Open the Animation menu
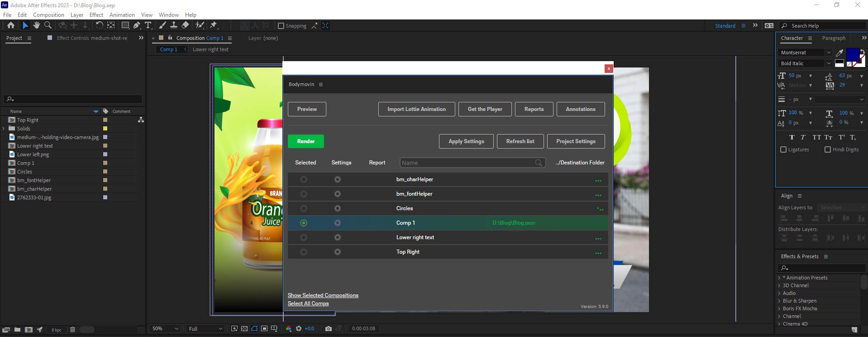The width and height of the screenshot is (868, 337). (x=122, y=14)
